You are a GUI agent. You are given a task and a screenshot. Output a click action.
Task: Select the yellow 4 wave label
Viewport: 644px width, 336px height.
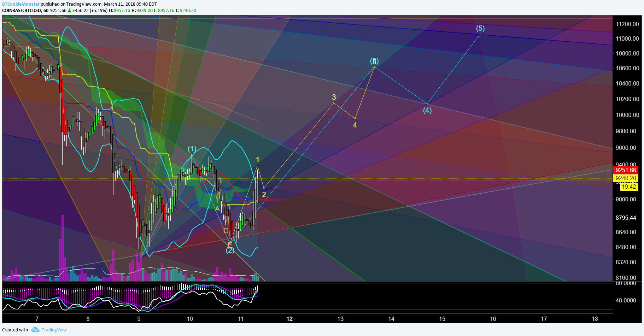coord(355,125)
